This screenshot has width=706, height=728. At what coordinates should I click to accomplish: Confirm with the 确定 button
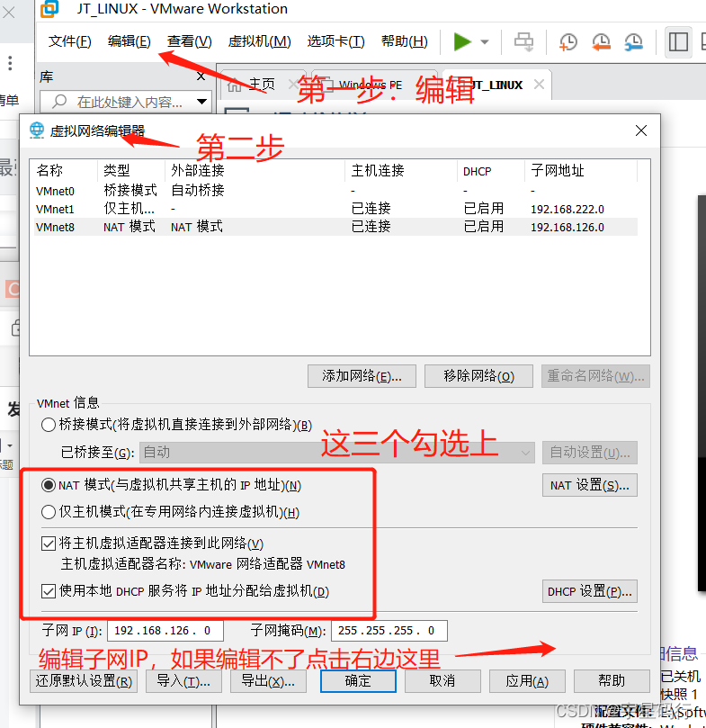(x=358, y=681)
